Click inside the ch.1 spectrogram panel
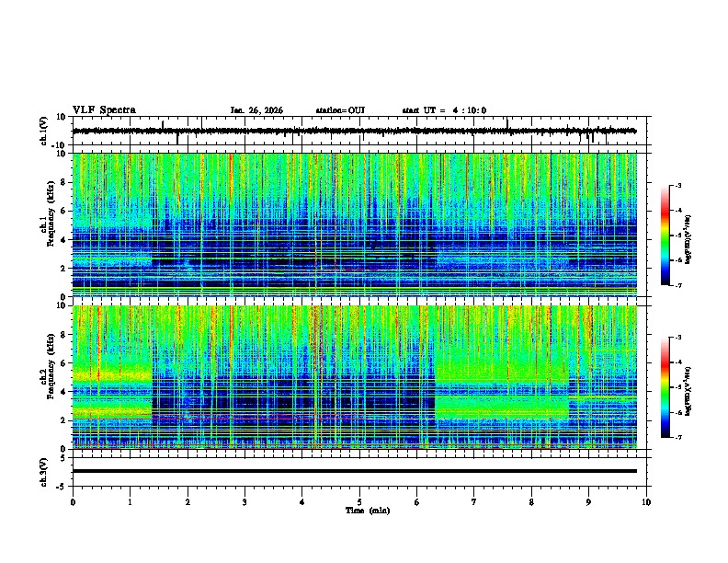Screen dimensions: 728x563 point(355,224)
